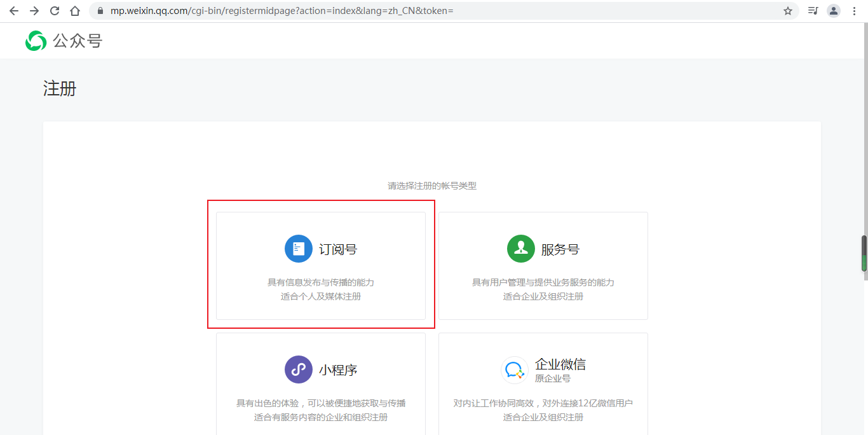Select the 企业微信 account type title
The width and height of the screenshot is (868, 435).
coord(560,364)
